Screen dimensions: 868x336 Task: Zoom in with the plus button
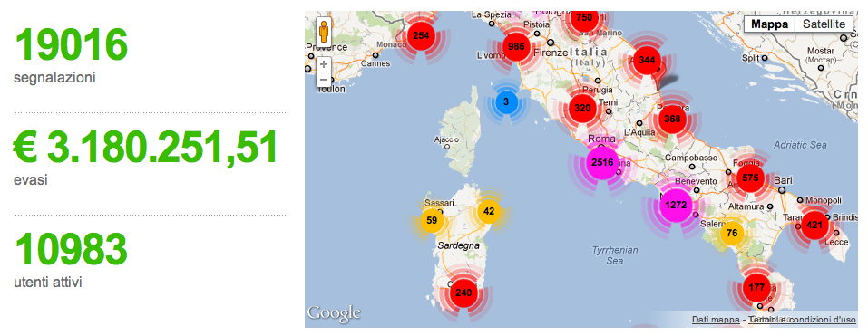tap(324, 64)
